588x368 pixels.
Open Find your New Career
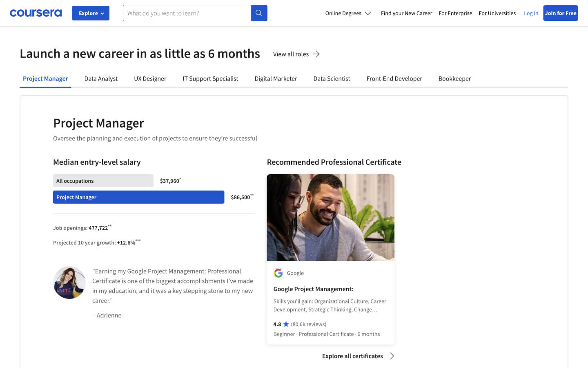point(406,13)
